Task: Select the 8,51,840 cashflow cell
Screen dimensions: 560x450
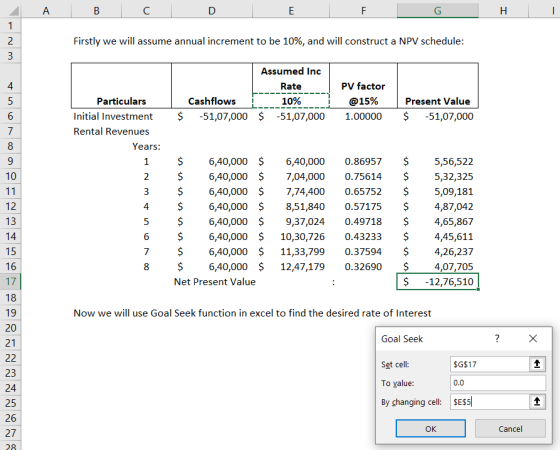Action: pos(291,206)
